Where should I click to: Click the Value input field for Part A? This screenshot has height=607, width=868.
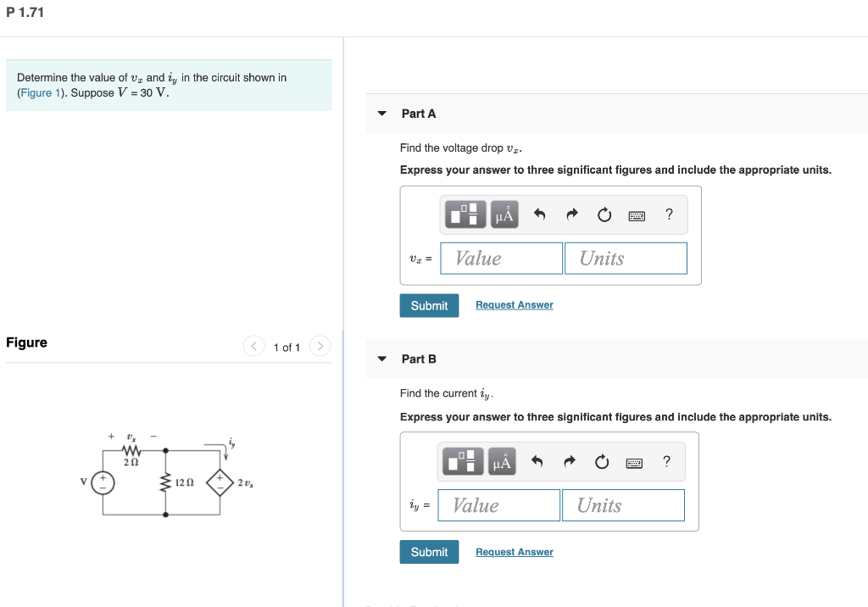[x=501, y=258]
